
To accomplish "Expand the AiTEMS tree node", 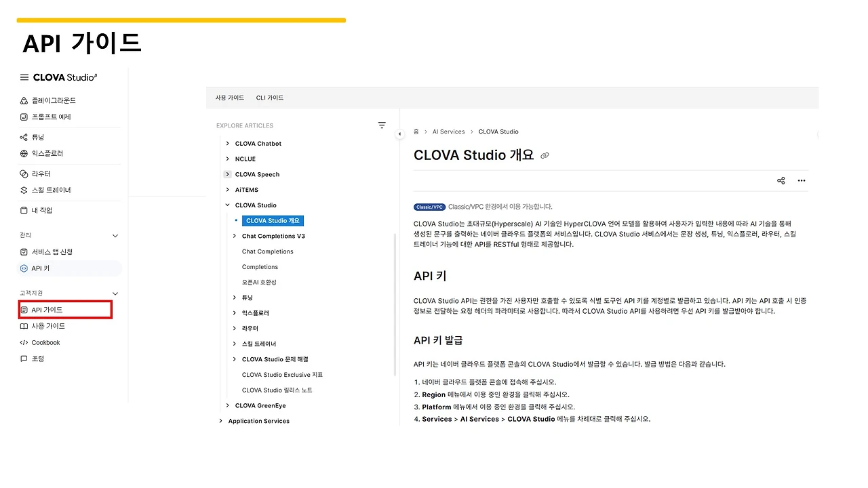I will pos(227,190).
